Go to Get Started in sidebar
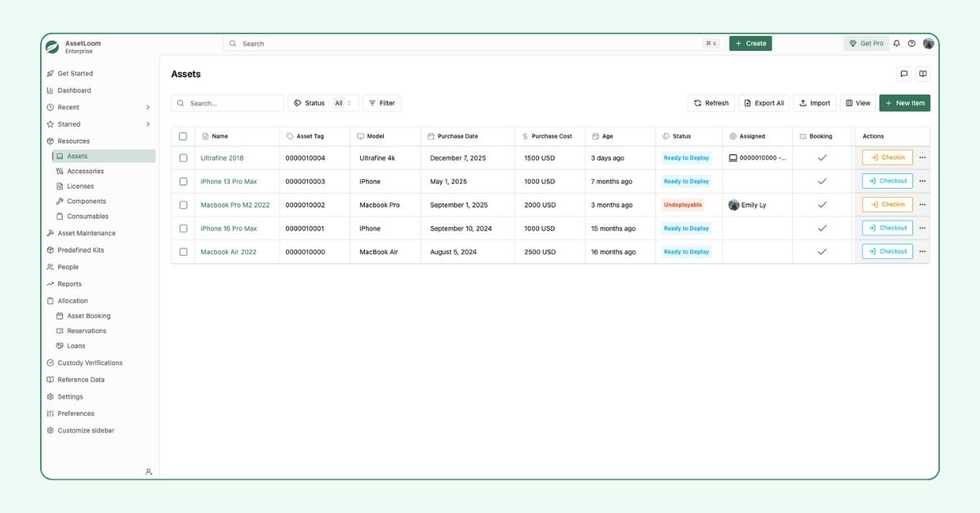Image resolution: width=980 pixels, height=513 pixels. tap(75, 74)
